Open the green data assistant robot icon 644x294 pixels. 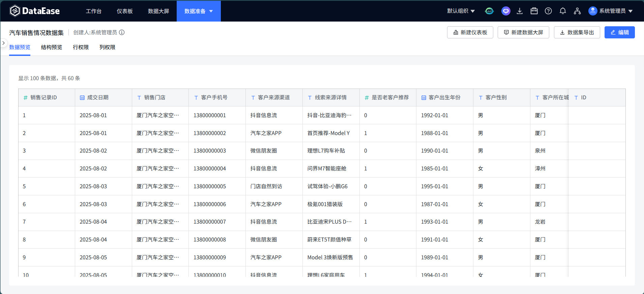[x=489, y=11]
